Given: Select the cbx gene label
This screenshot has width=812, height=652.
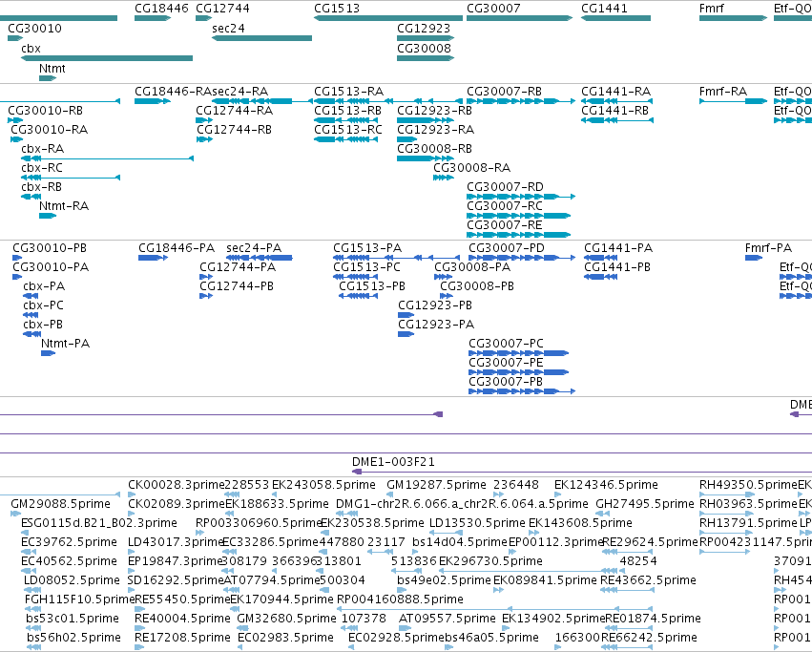Looking at the screenshot, I should 31,49.
